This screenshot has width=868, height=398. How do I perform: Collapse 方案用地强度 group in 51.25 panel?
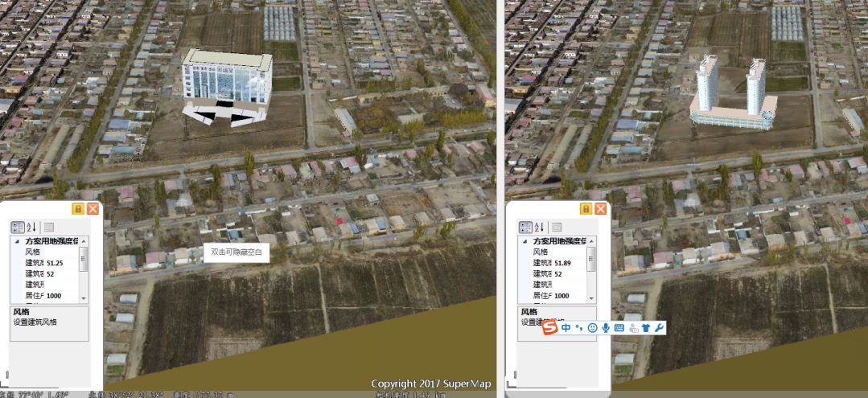[x=17, y=241]
